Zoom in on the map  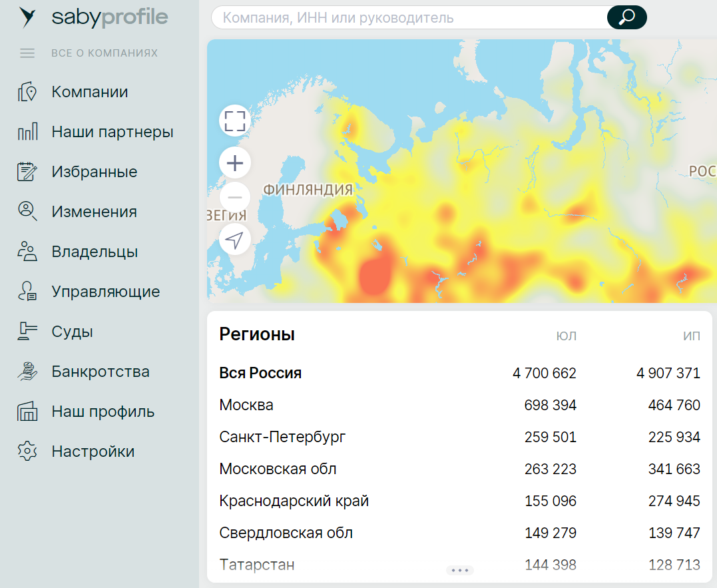click(234, 162)
